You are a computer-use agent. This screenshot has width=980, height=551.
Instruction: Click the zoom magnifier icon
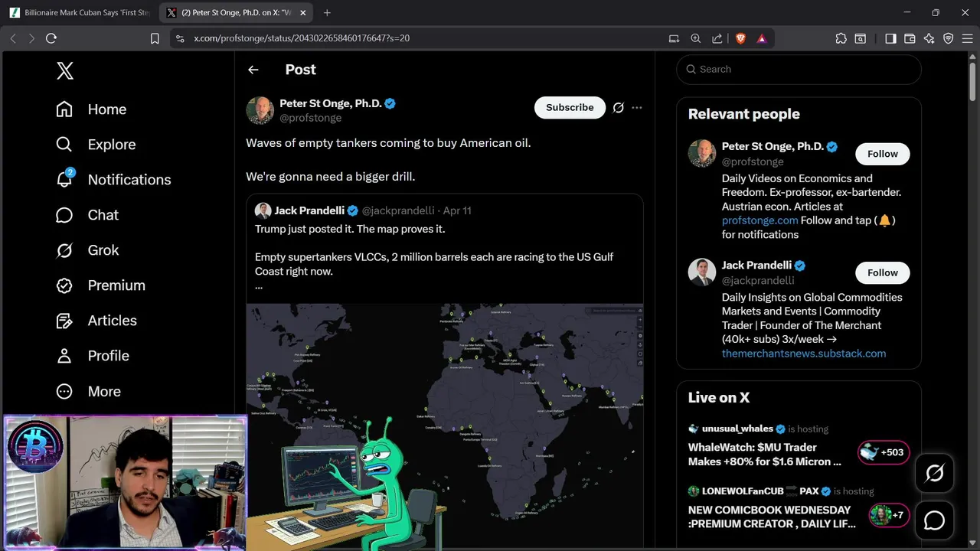pos(695,38)
